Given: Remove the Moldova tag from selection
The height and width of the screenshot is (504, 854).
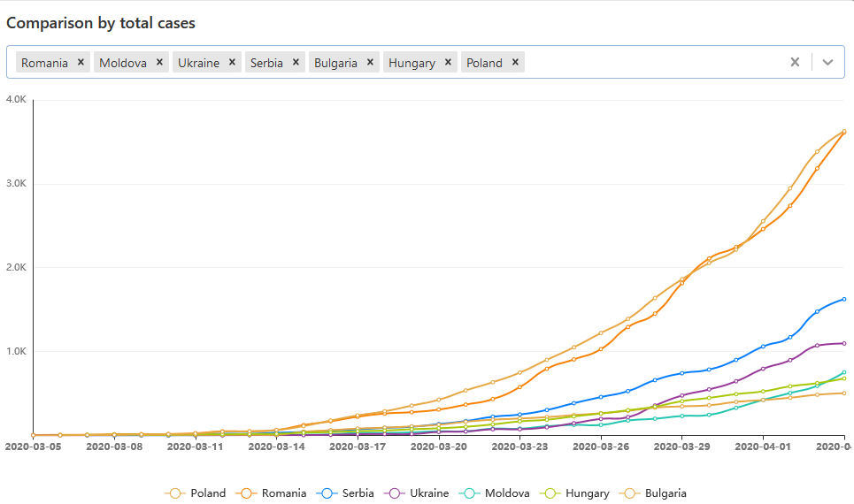Looking at the screenshot, I should click(159, 62).
